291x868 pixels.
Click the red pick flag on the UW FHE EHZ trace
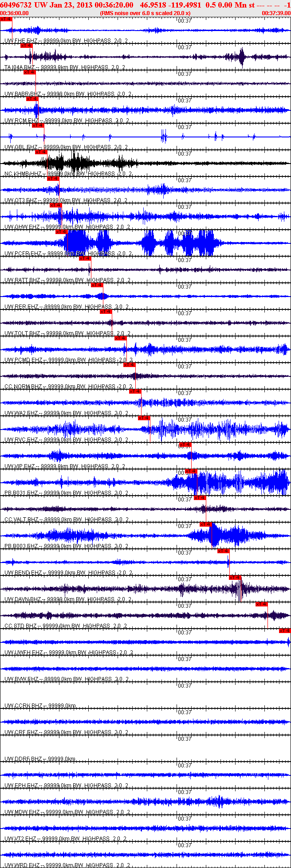point(6,19)
